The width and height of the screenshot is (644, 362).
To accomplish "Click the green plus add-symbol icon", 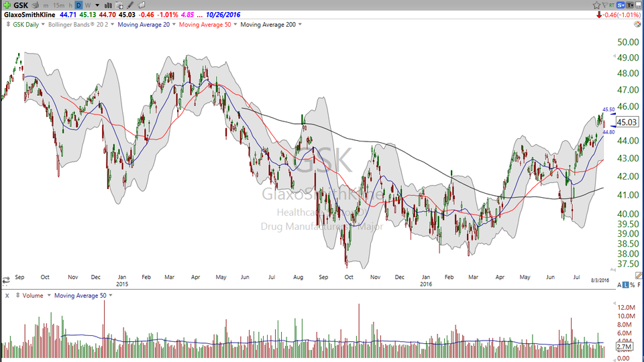I will point(7,5).
